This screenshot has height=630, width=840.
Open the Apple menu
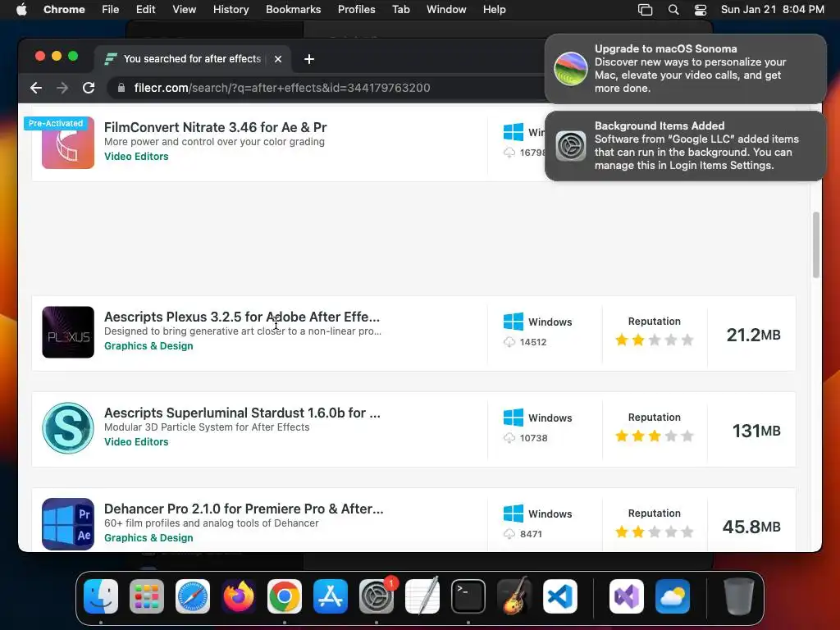tap(21, 10)
